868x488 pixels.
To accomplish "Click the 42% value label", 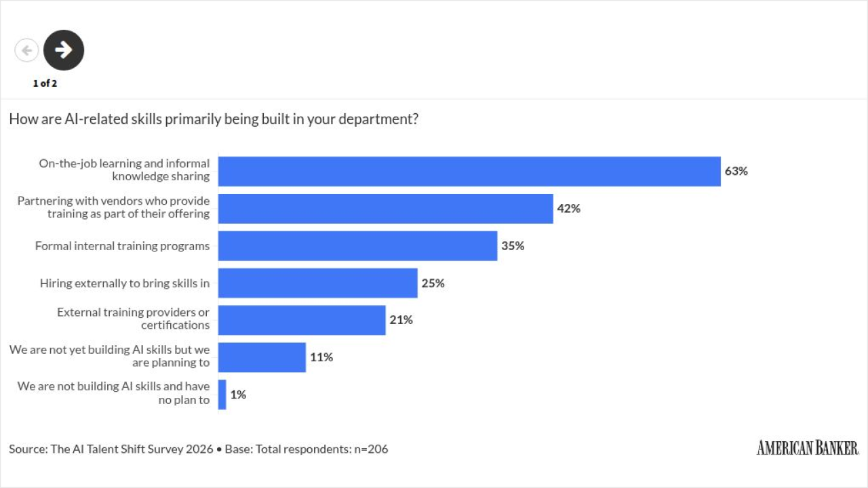I will click(569, 209).
